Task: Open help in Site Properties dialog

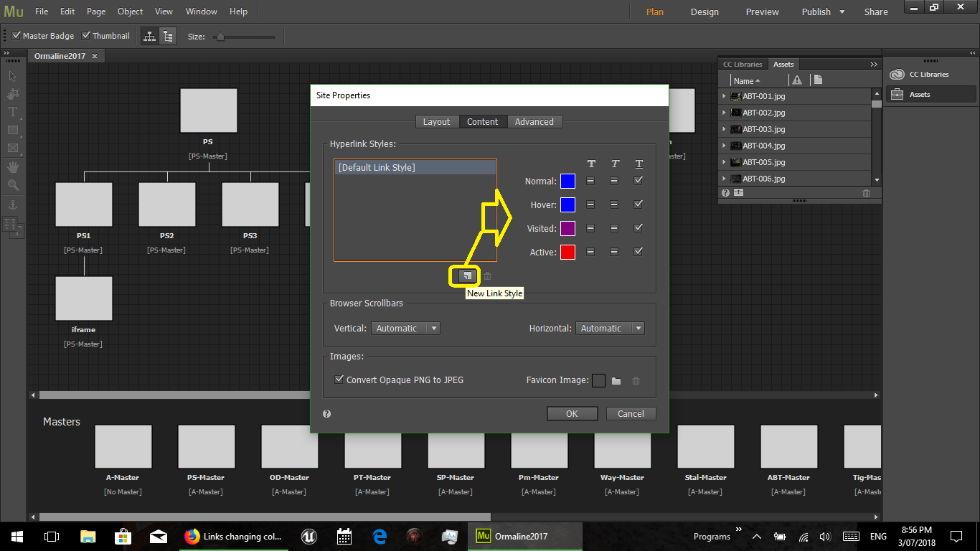Action: click(327, 414)
